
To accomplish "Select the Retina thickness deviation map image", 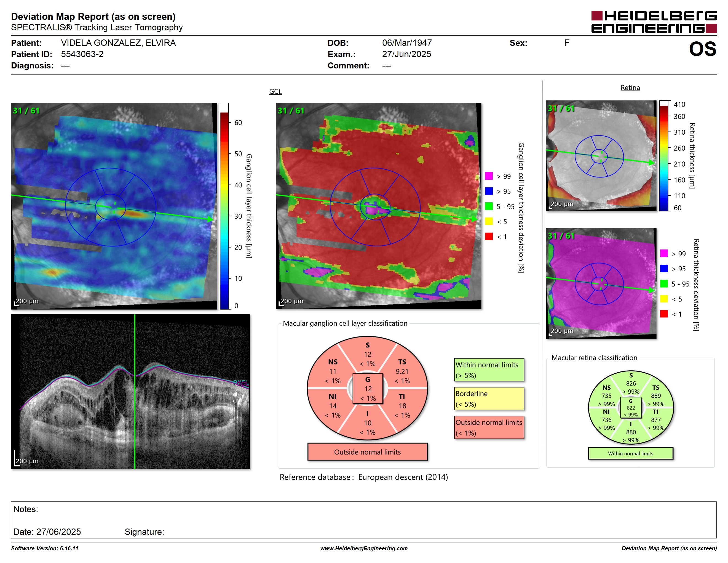I will (601, 283).
